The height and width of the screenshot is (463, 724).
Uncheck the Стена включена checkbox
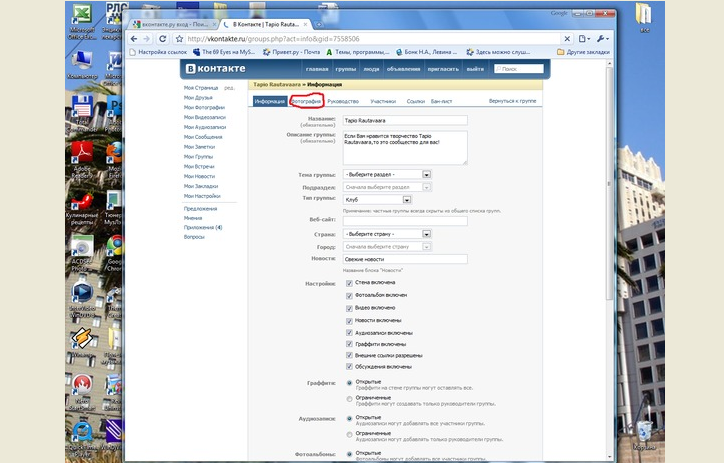[x=349, y=283]
